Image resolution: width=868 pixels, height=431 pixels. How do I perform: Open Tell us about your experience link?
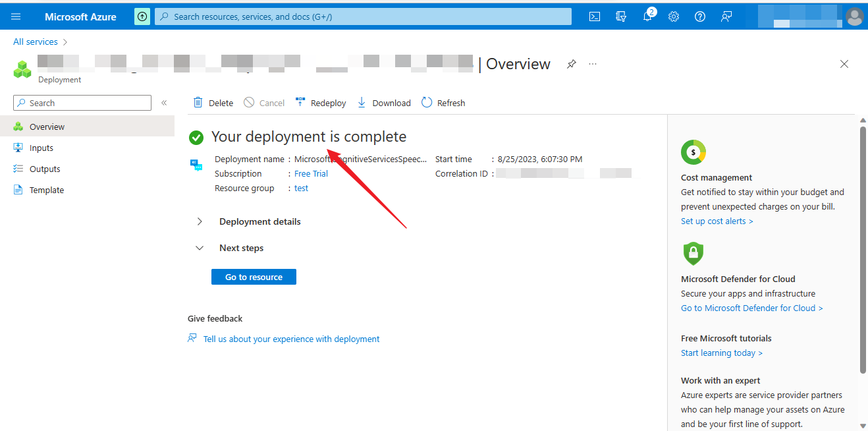(291, 339)
